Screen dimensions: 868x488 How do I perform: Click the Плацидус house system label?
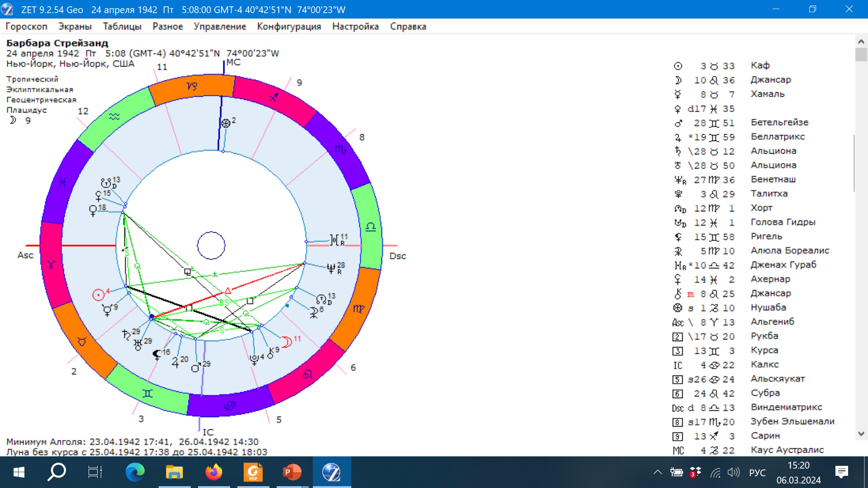point(27,110)
